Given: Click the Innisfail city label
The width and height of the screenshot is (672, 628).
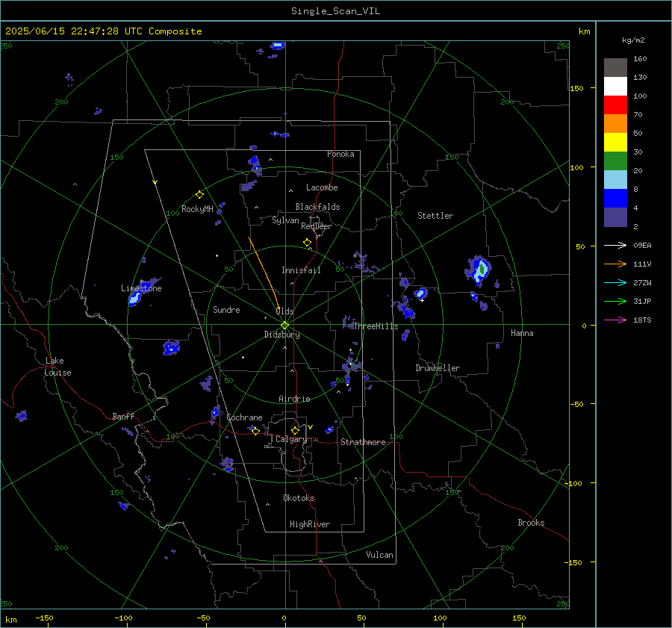Looking at the screenshot, I should pos(301,270).
